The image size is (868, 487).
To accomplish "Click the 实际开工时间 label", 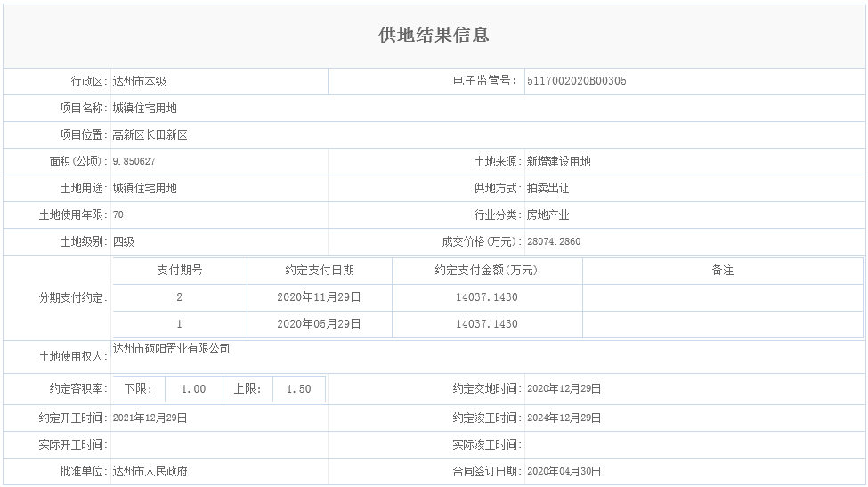I will 72,444.
